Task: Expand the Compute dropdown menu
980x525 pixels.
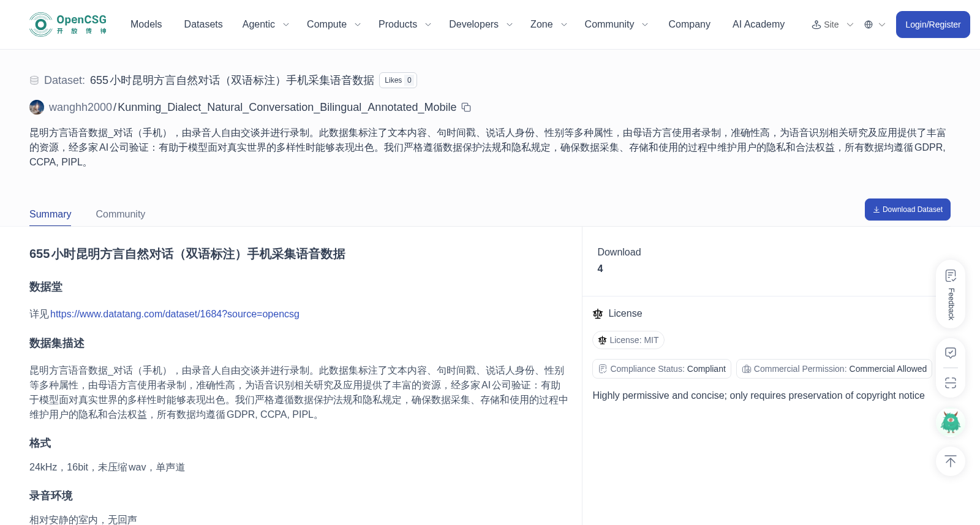Action: (334, 25)
